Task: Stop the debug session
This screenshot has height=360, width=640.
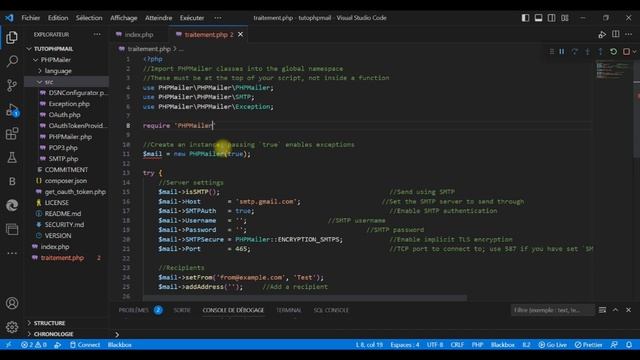Action: tap(626, 52)
